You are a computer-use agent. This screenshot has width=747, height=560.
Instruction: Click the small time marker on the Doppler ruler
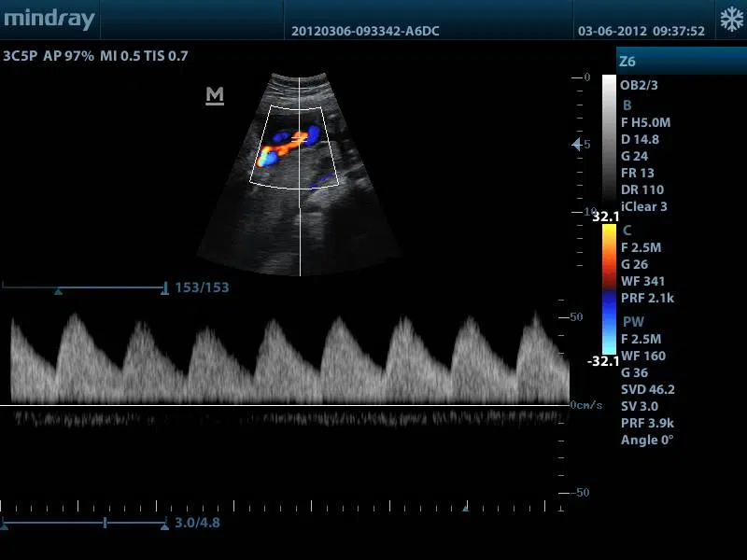coord(466,508)
